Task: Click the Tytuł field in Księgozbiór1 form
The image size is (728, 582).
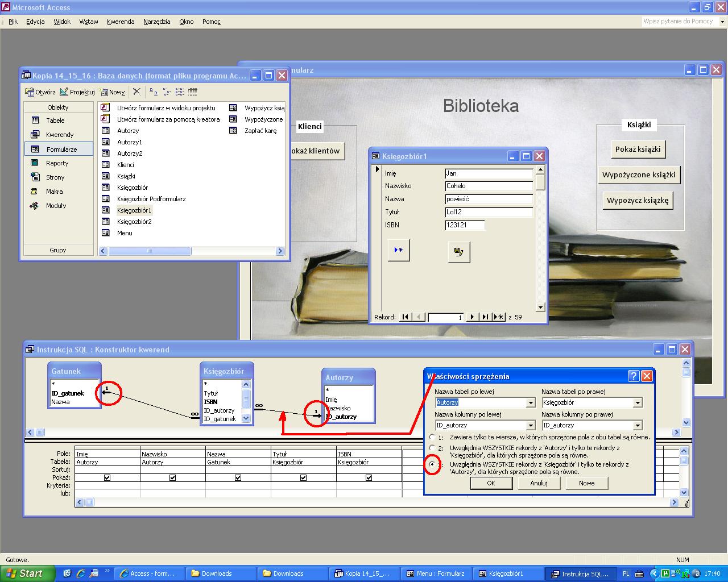Action: (x=489, y=212)
